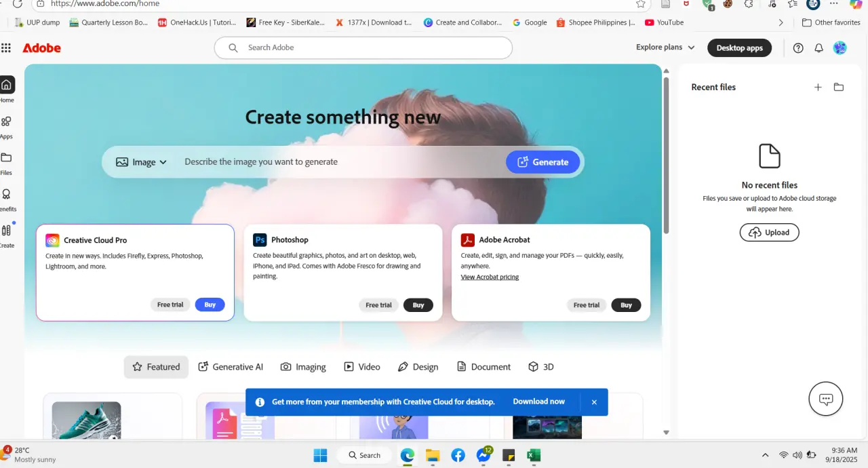Open File Explorer from the taskbar
This screenshot has width=868, height=468.
[x=433, y=455]
